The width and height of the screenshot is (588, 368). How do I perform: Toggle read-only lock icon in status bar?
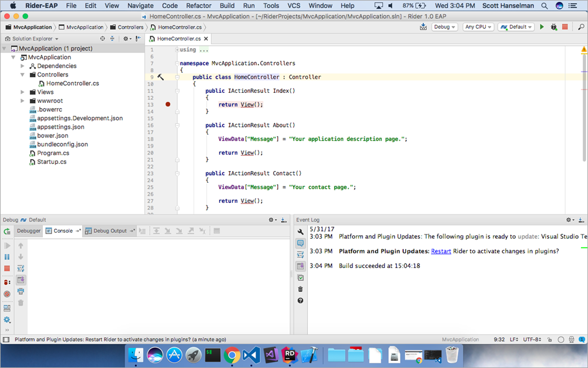[549, 340]
